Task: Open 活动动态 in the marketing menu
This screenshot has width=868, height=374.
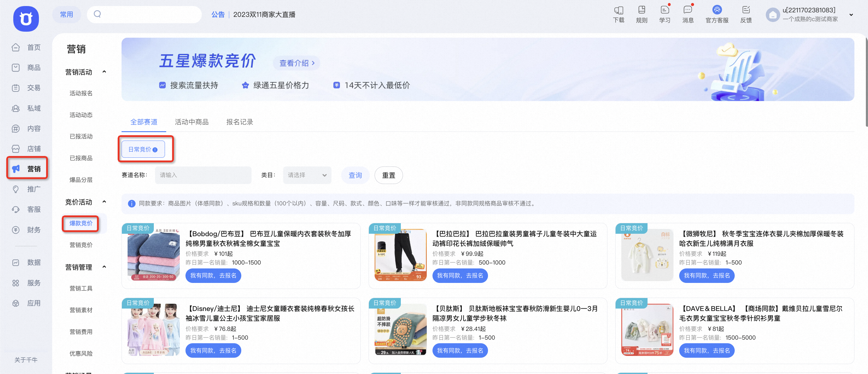Action: point(81,115)
